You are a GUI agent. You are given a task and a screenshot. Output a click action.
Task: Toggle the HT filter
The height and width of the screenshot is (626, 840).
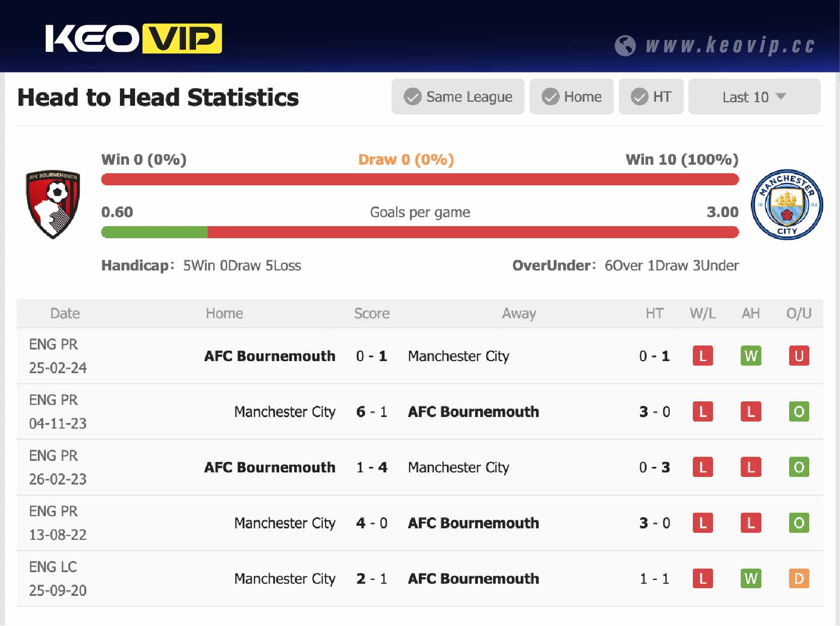click(x=651, y=96)
